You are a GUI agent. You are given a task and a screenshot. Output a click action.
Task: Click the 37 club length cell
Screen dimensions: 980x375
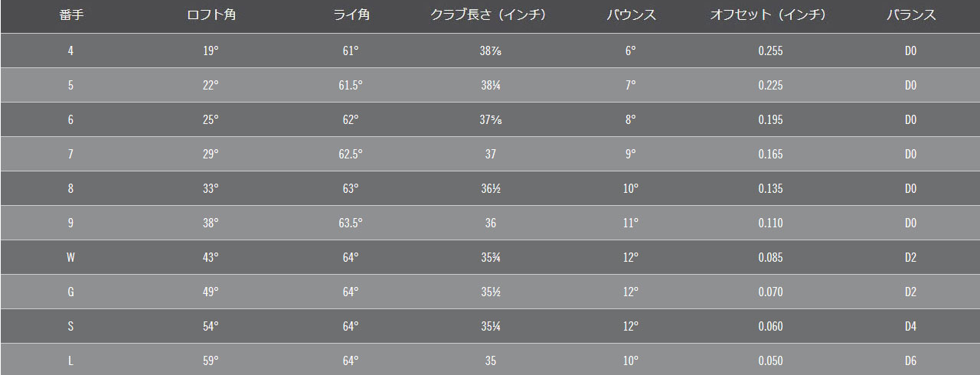pos(490,155)
